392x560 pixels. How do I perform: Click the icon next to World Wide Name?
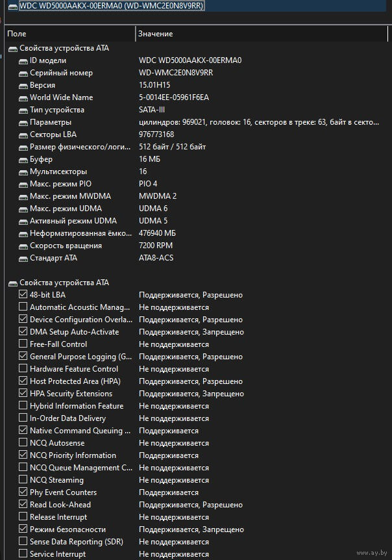(23, 97)
